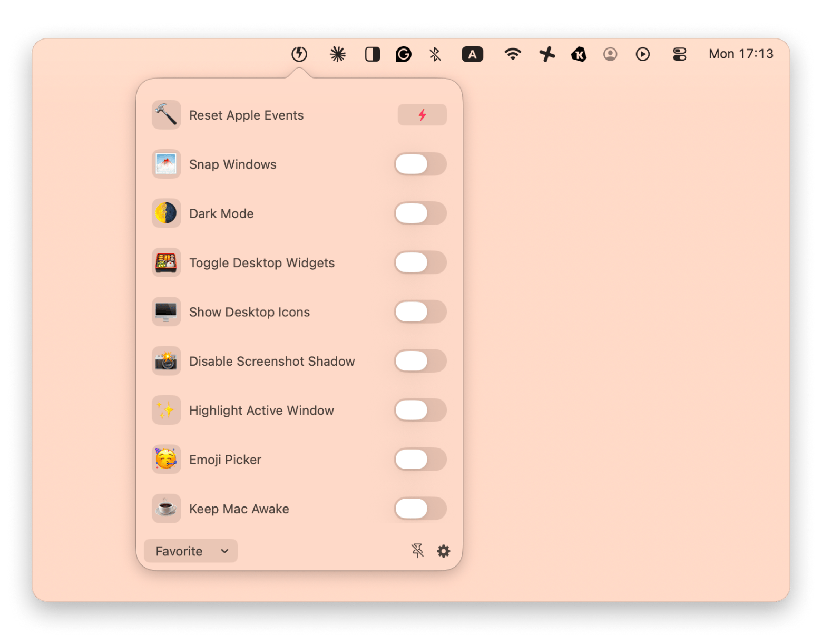
Task: Toggle the Emoji Picker switch
Action: click(x=420, y=459)
